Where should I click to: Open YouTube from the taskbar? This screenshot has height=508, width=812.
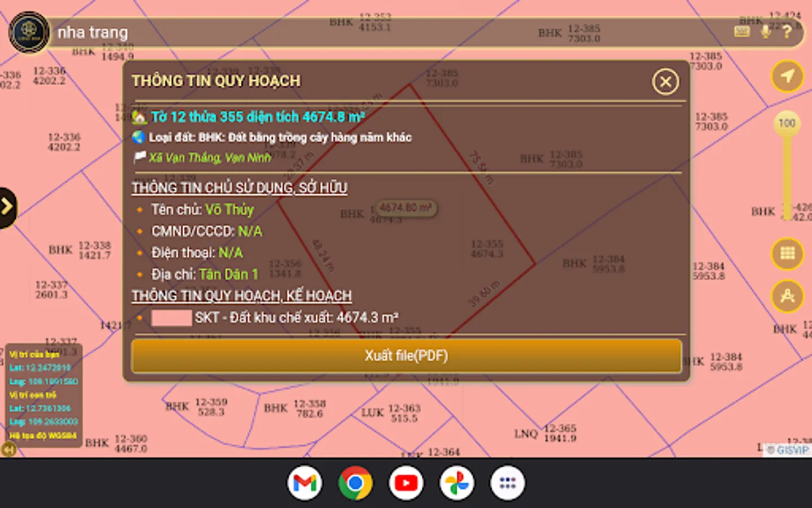(406, 483)
